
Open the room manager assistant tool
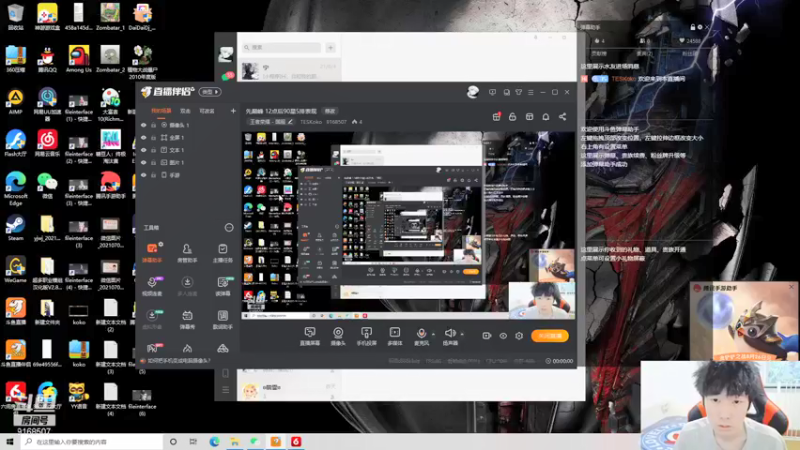[x=187, y=253]
